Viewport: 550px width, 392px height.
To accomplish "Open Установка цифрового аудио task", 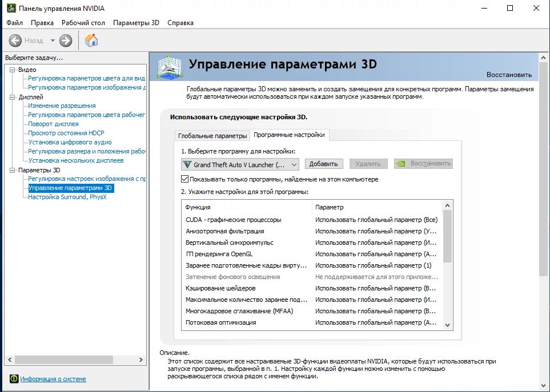I will (70, 142).
